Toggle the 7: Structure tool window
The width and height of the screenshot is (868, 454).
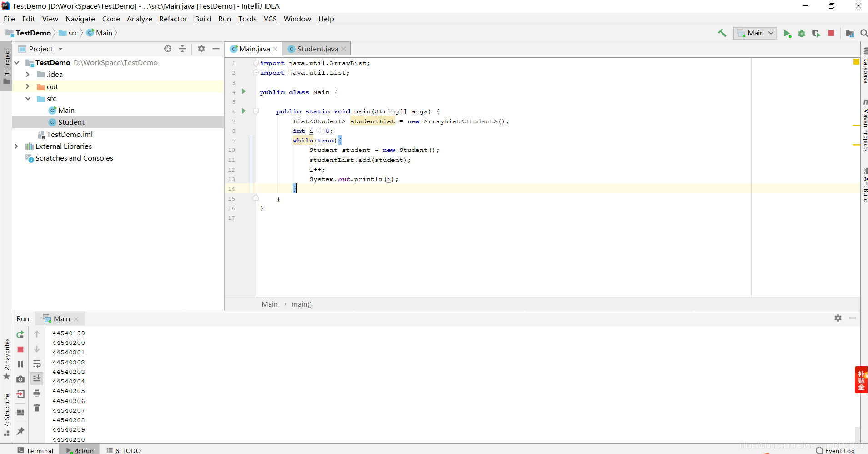click(x=6, y=415)
